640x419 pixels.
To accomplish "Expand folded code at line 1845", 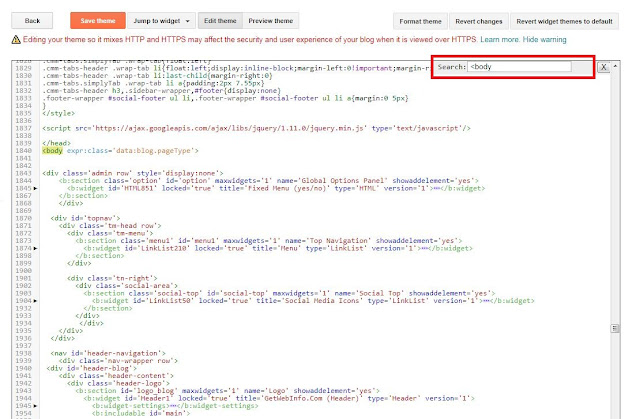I will [x=36, y=188].
